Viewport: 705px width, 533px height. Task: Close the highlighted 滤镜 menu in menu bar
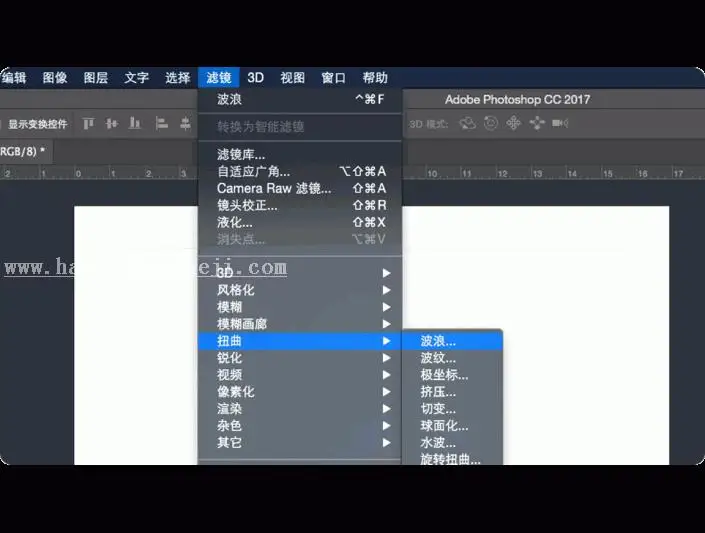[x=219, y=77]
